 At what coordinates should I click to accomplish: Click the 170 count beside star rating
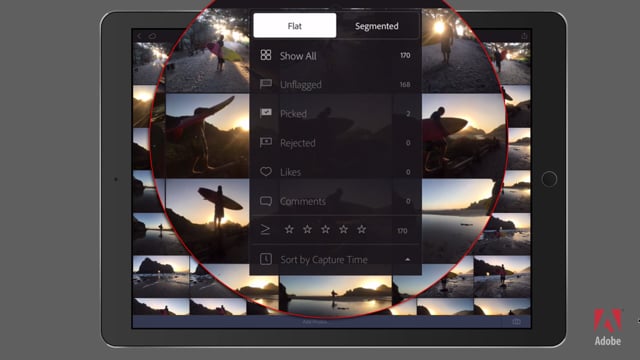click(402, 231)
